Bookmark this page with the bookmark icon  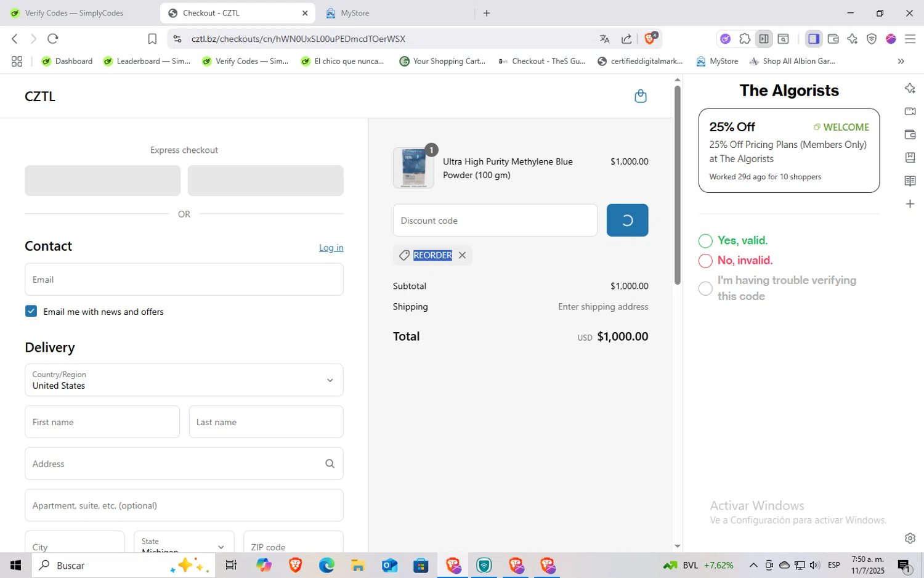pyautogui.click(x=152, y=39)
